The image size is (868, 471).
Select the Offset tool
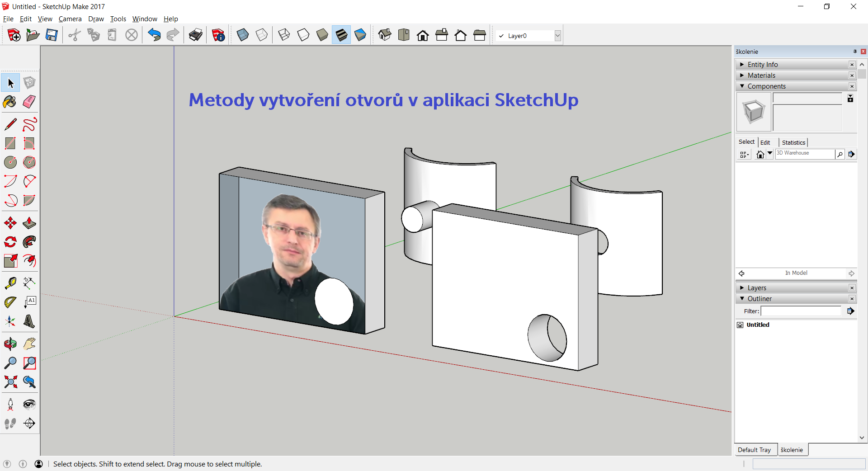29,261
